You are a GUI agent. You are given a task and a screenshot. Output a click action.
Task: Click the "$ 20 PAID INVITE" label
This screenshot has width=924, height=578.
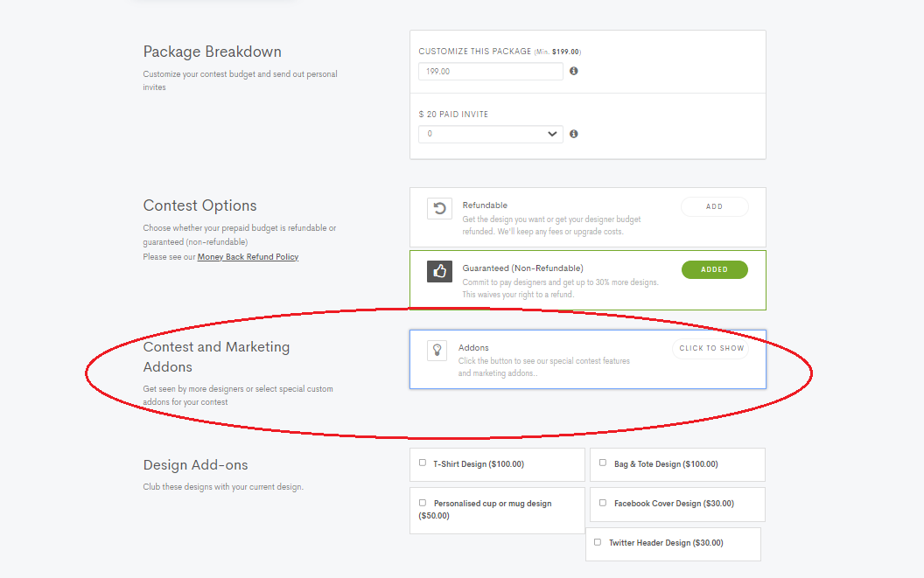click(x=453, y=115)
